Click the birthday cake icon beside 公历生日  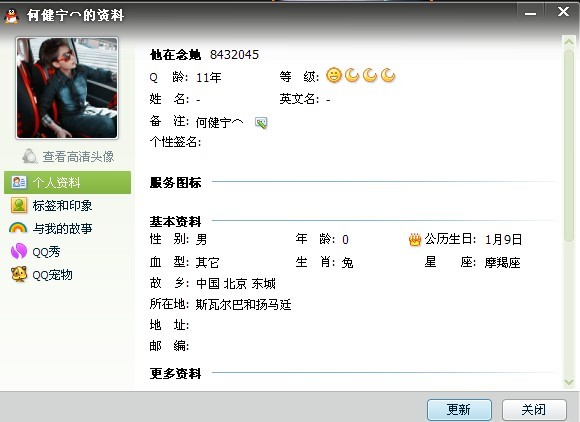click(x=415, y=240)
